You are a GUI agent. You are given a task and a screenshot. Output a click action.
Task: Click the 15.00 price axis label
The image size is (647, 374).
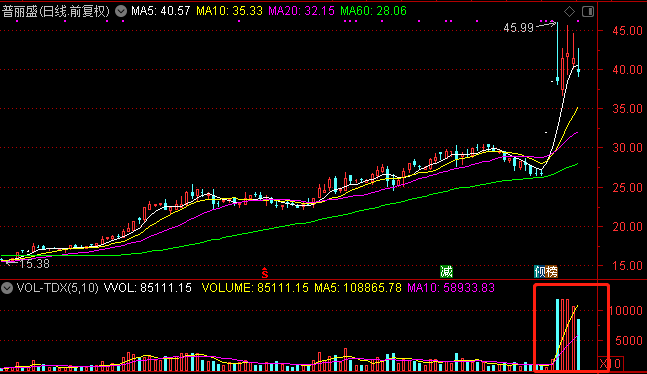coord(627,265)
